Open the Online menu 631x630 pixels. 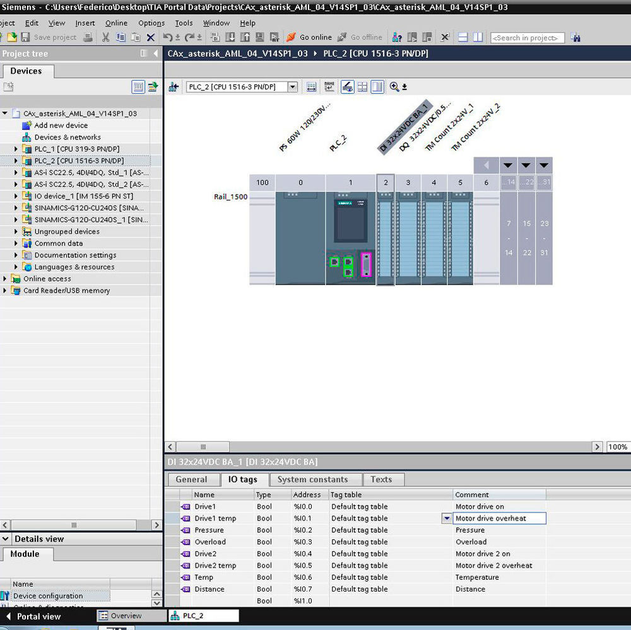[116, 23]
